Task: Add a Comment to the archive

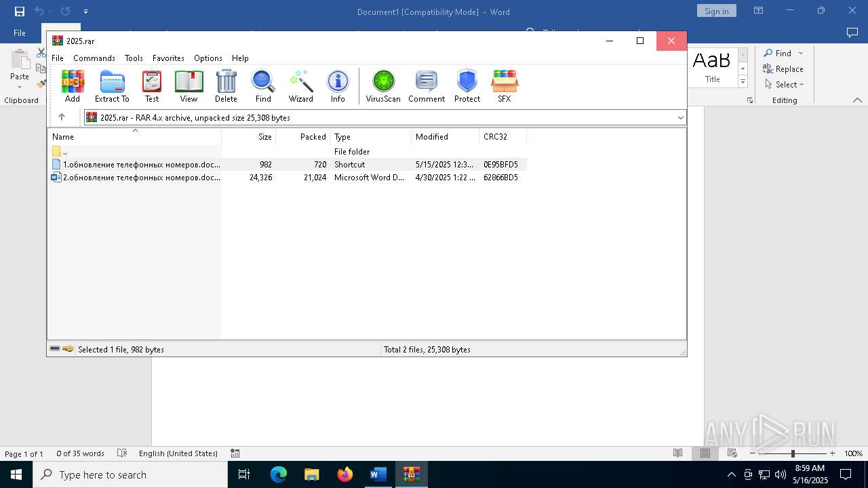Action: pos(427,86)
